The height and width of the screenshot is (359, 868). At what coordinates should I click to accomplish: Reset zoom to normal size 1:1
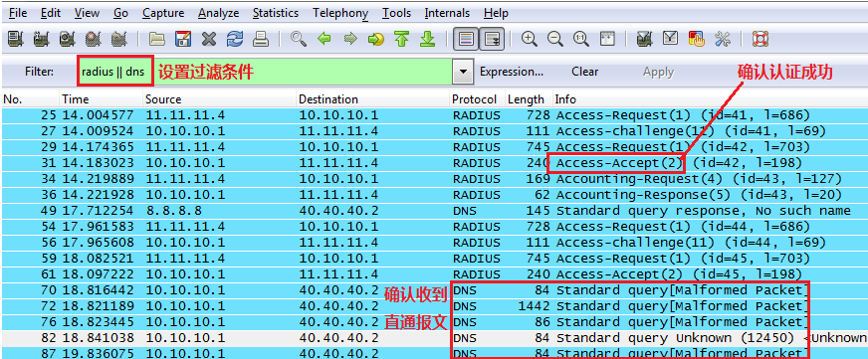coord(581,39)
